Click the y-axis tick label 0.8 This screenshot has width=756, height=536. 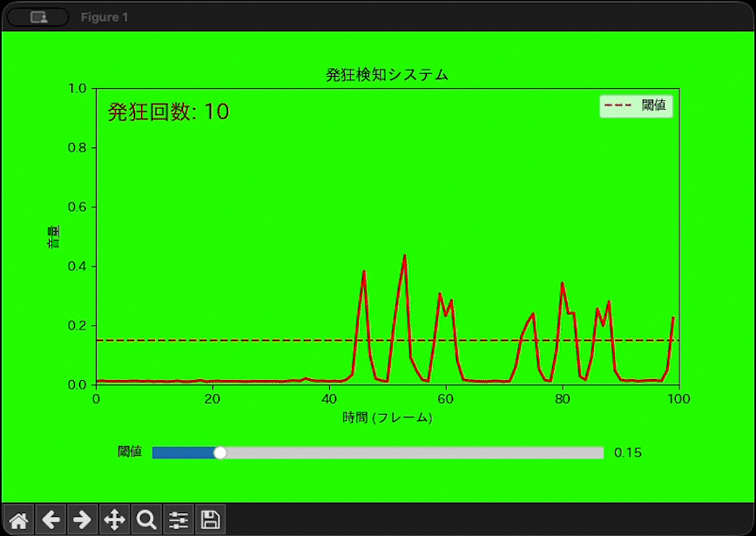pyautogui.click(x=78, y=147)
